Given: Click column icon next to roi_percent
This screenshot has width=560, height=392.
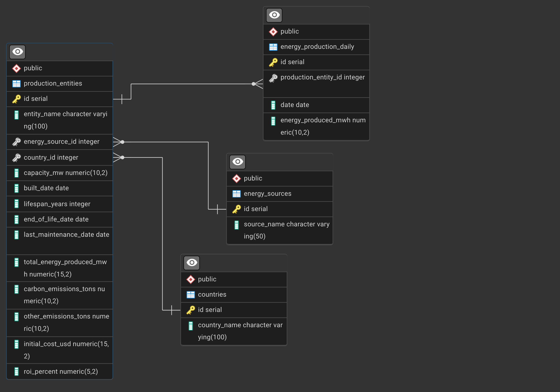Looking at the screenshot, I should pyautogui.click(x=16, y=372).
